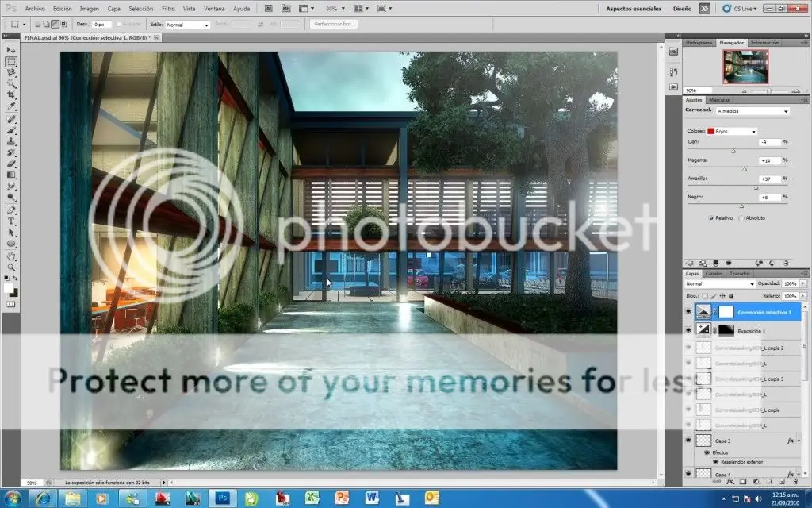Select the Move tool in the toolbox
812x508 pixels.
[x=11, y=50]
